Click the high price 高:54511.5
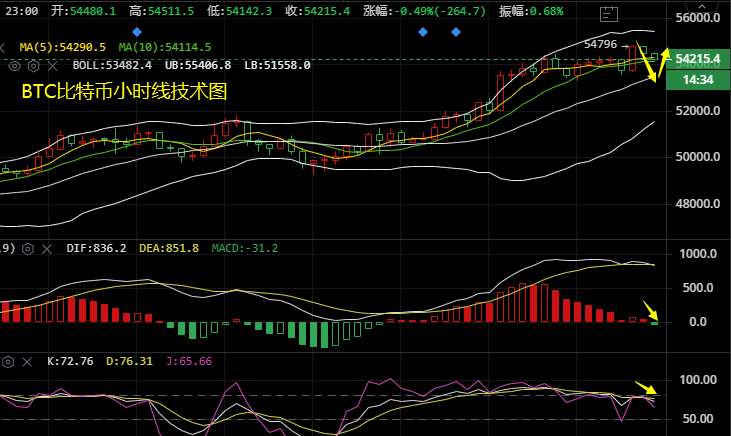This screenshot has width=731, height=436. pyautogui.click(x=162, y=11)
